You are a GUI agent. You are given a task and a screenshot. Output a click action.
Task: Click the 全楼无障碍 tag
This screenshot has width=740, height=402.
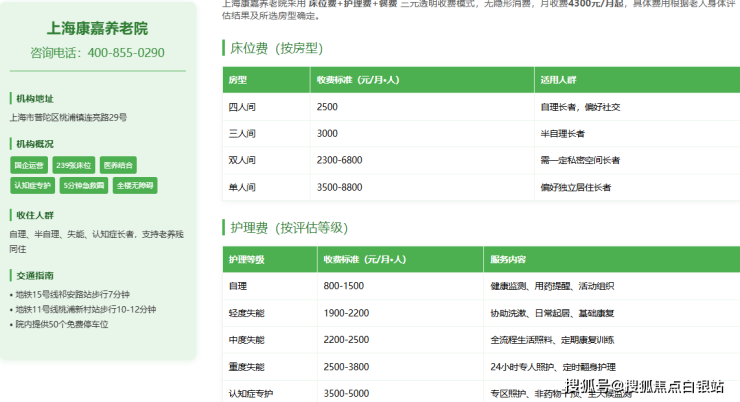coord(135,185)
